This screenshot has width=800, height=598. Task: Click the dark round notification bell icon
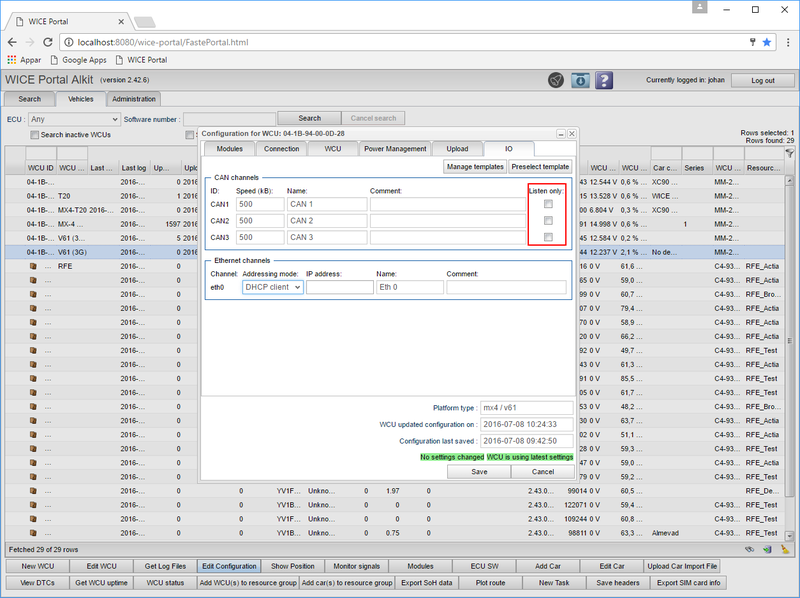pos(556,80)
